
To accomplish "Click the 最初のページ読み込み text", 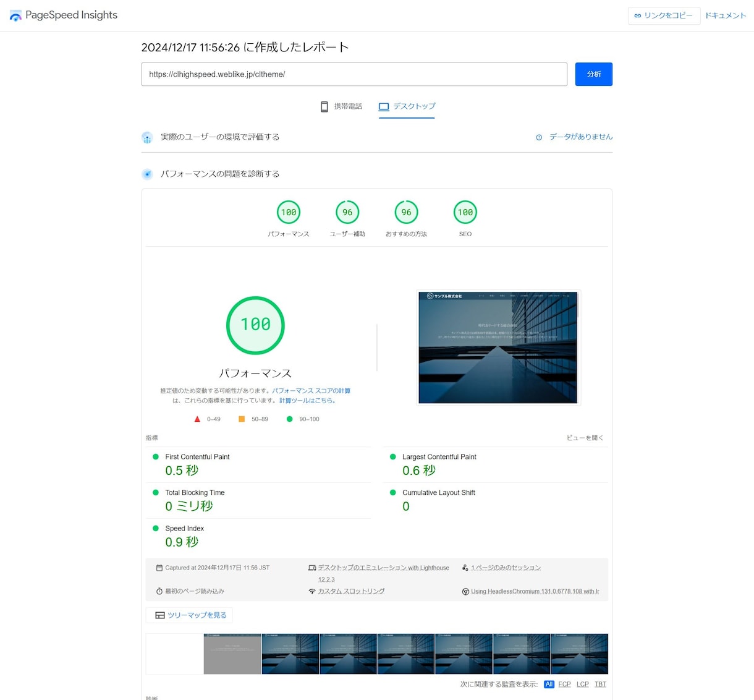I will point(195,591).
